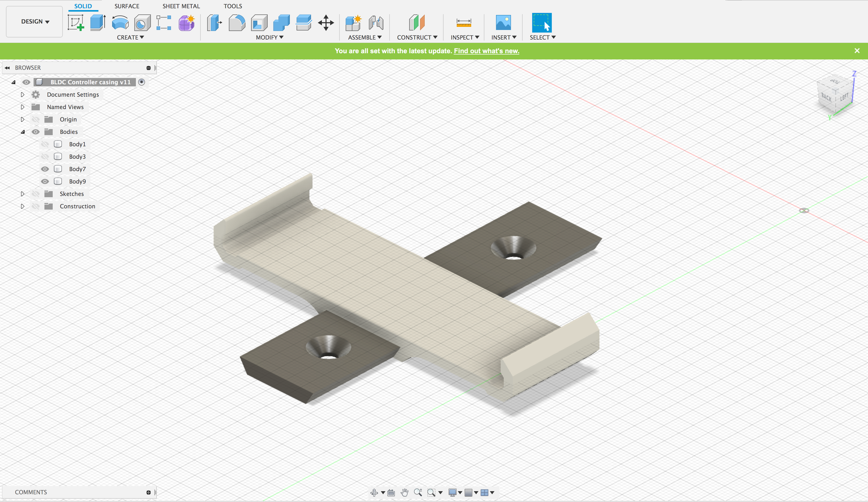Open the 'Find out what's new' link
The height and width of the screenshot is (502, 868).
pos(486,51)
